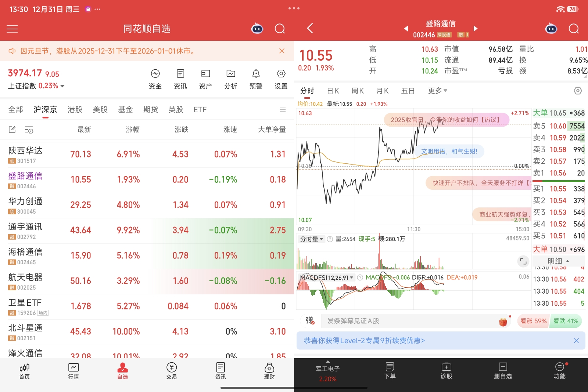
Task: Open 陕西华达 stock row
Action: point(147,155)
